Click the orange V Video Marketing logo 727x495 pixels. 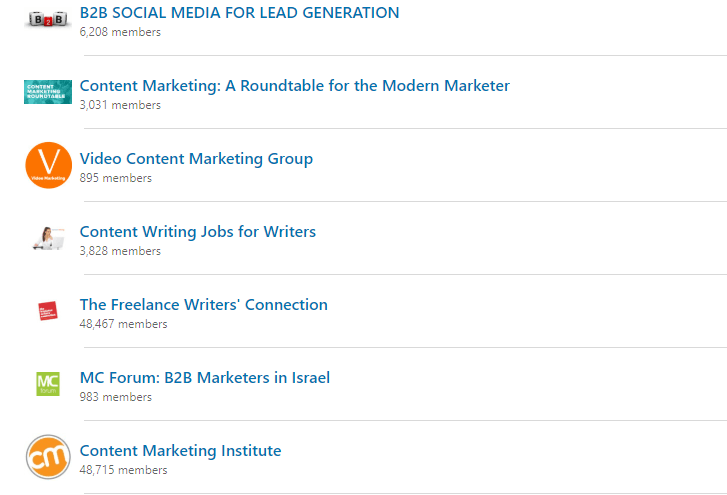click(x=48, y=165)
